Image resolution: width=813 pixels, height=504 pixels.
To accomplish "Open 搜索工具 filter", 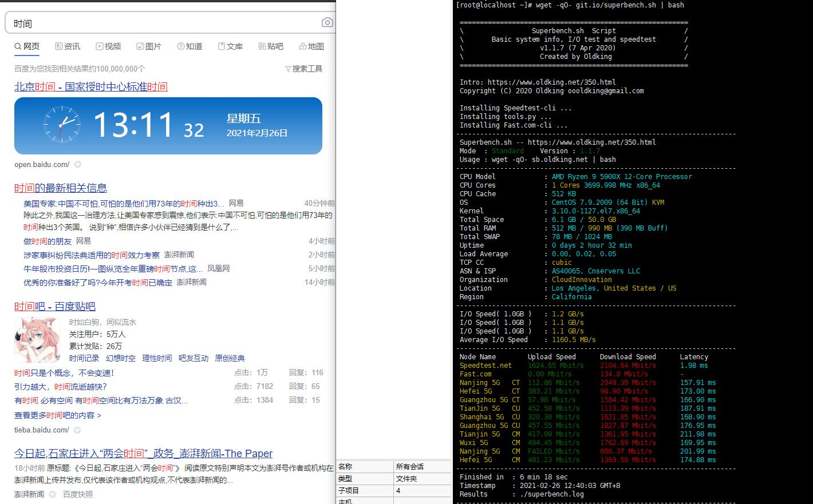I will tap(304, 69).
